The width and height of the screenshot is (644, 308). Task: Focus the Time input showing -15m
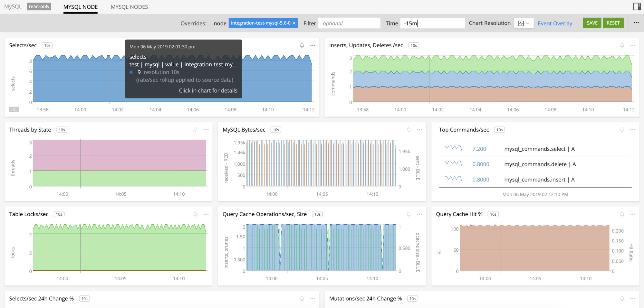432,23
